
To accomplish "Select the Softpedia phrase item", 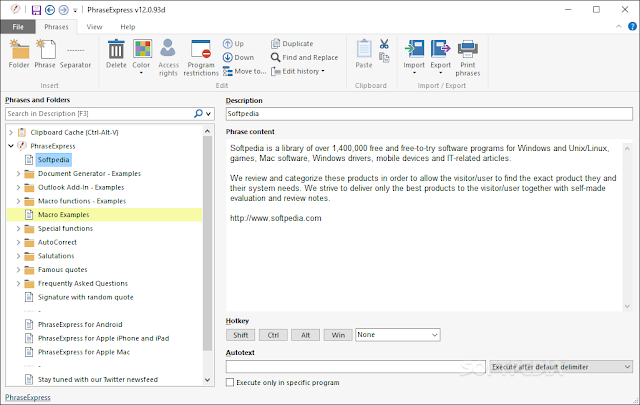I will pyautogui.click(x=53, y=160).
